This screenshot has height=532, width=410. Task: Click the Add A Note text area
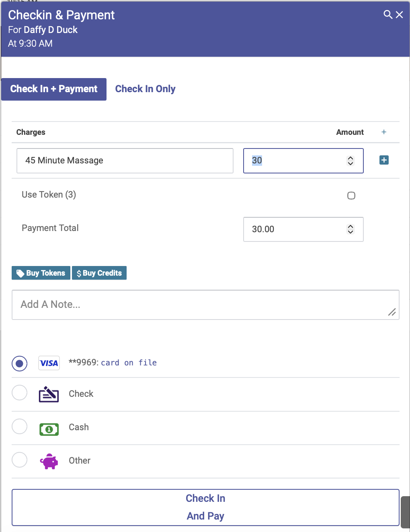pyautogui.click(x=205, y=305)
